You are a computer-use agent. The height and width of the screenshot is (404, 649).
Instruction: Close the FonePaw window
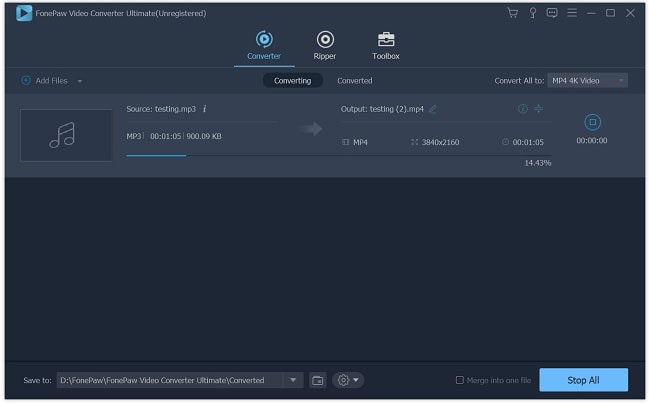pyautogui.click(x=630, y=13)
